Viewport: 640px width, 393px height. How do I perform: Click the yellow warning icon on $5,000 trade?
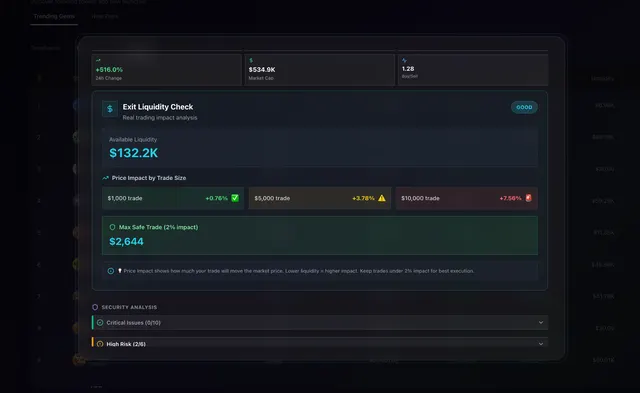click(382, 198)
